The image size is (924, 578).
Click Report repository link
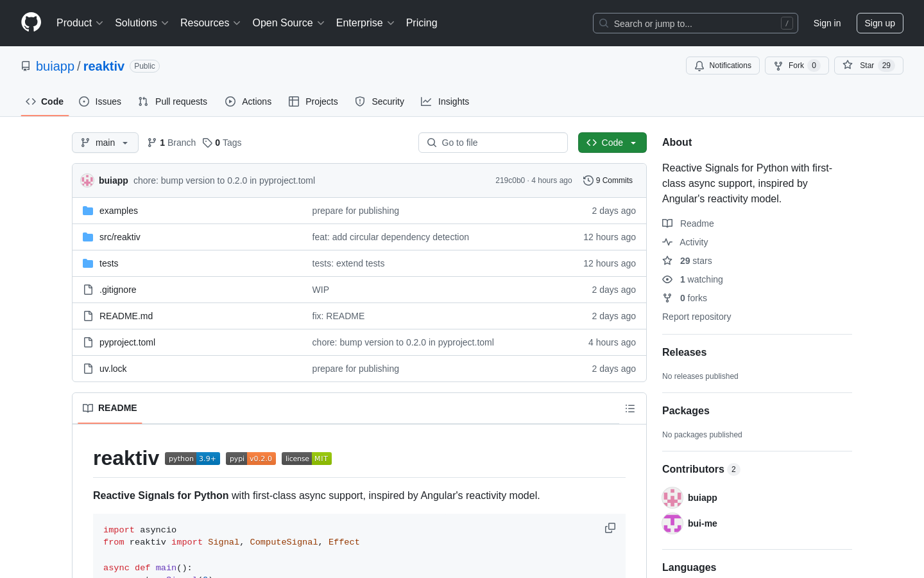pyautogui.click(x=696, y=317)
